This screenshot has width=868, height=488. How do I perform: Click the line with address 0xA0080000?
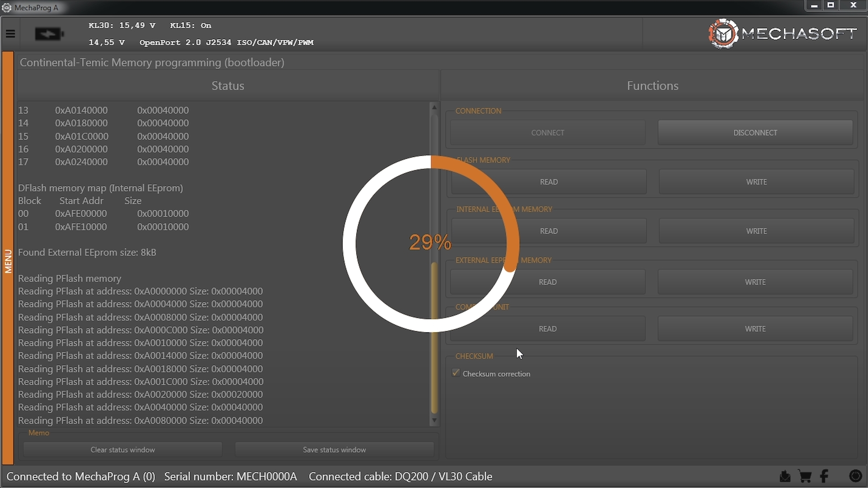click(140, 420)
